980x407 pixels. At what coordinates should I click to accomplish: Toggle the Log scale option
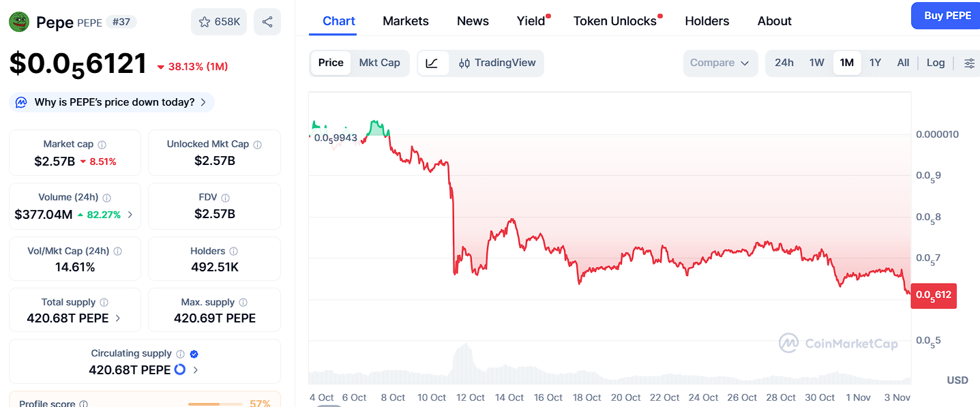coord(935,63)
